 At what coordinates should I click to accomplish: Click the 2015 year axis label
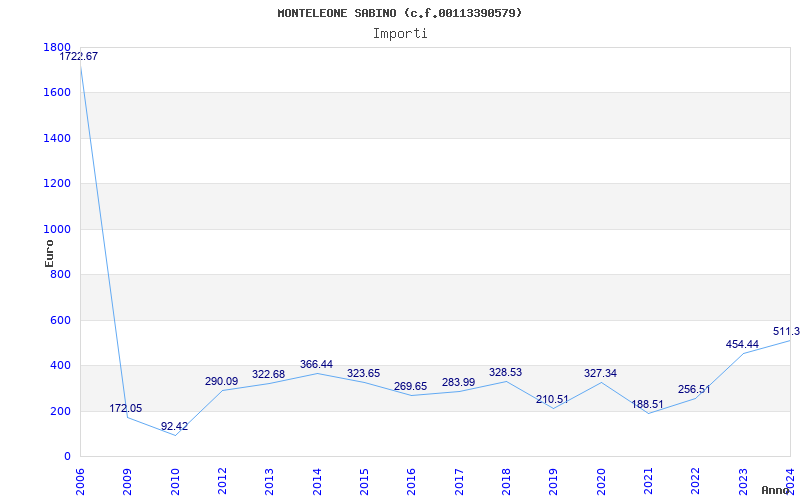pos(364,482)
